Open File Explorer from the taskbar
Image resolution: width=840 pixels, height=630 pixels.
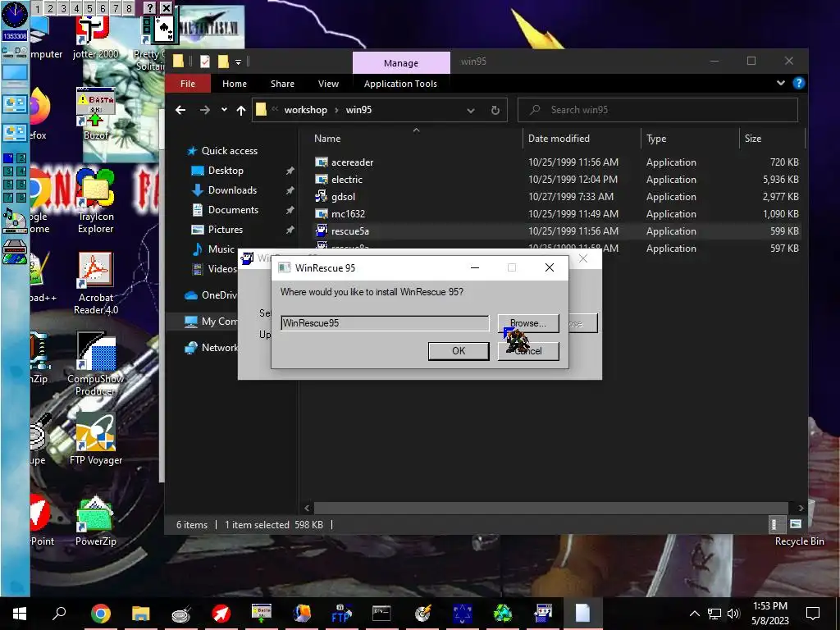140,614
